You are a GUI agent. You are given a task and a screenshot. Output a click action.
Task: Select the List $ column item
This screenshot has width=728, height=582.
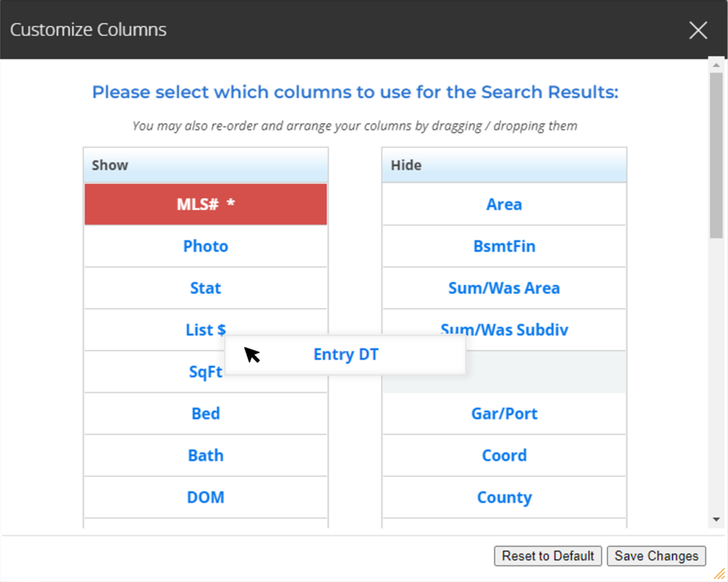(205, 330)
